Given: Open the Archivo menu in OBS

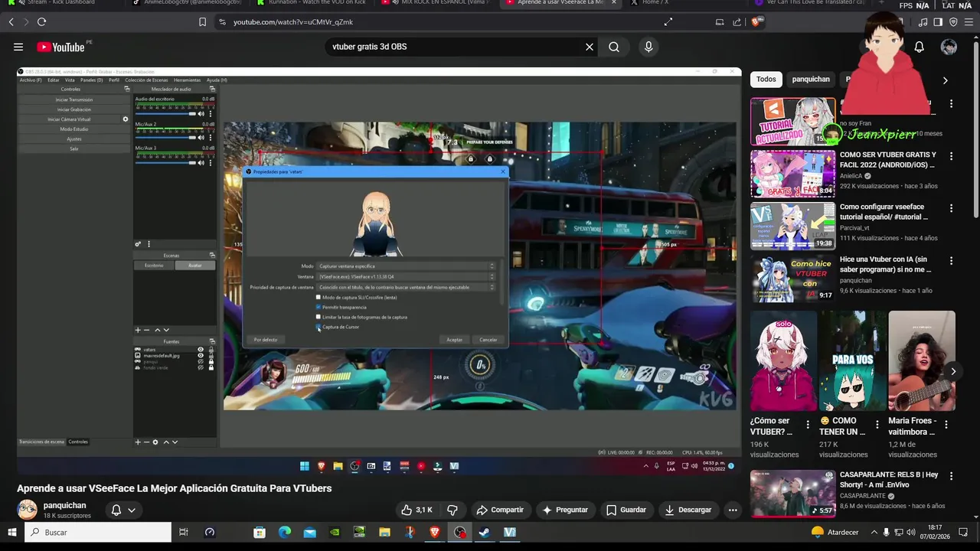Looking at the screenshot, I should [x=31, y=80].
